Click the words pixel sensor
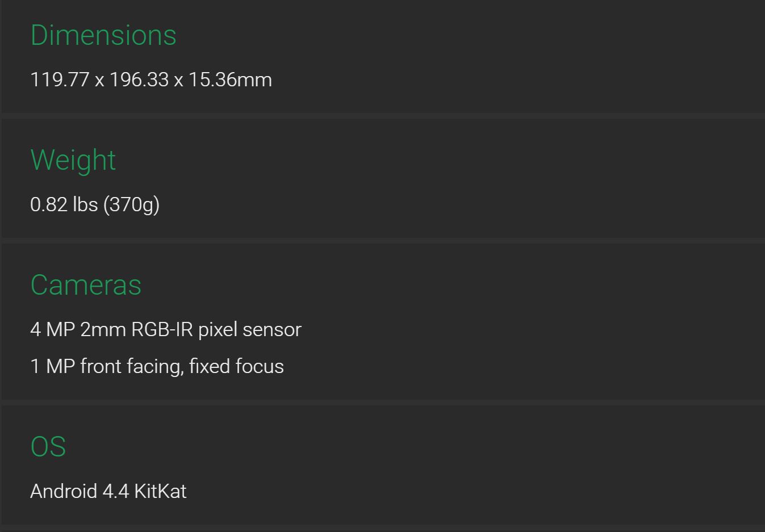Viewport: 765px width, 532px height. pos(250,329)
